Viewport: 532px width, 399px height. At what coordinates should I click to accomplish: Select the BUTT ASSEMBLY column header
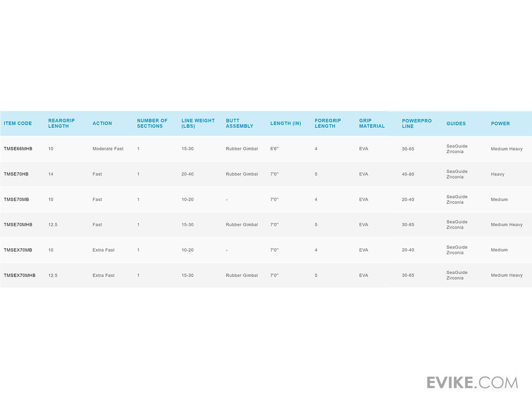(239, 123)
